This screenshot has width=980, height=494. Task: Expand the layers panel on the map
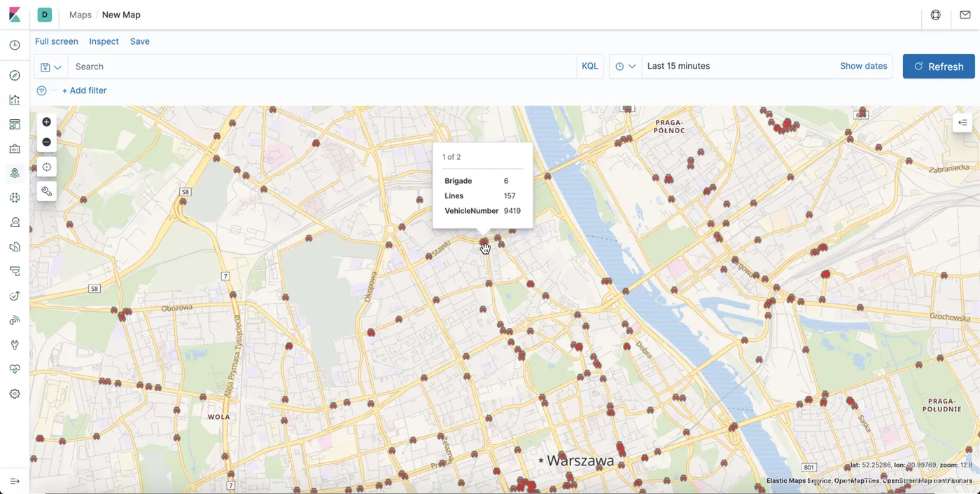pos(962,123)
